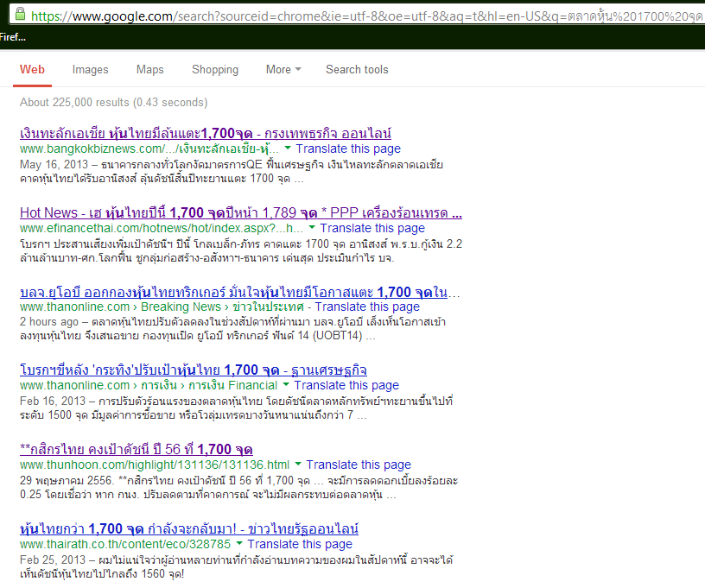Translate the thanonline Breaking News result page
Screen dimensions: 705x588
(367, 307)
